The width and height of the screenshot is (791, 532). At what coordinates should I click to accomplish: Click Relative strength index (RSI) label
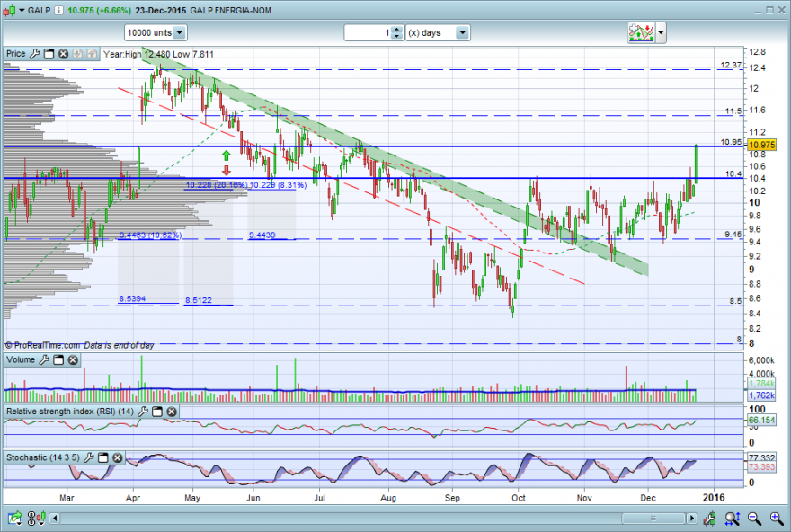pyautogui.click(x=69, y=412)
